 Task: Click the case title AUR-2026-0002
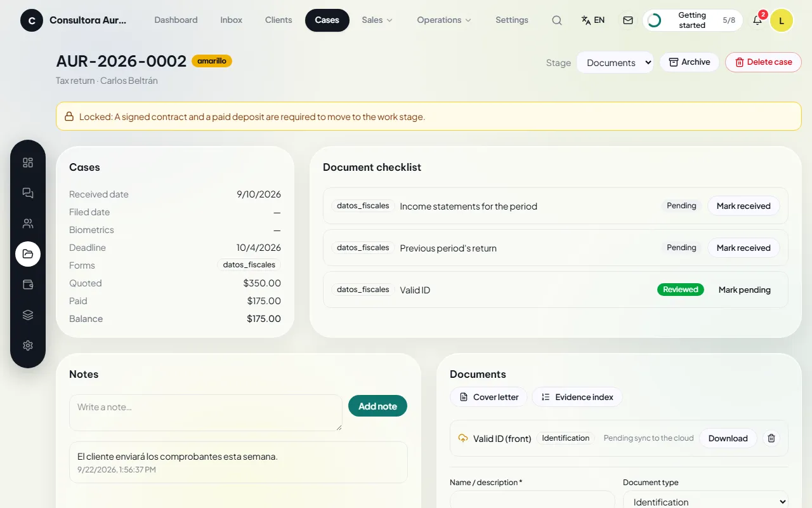121,61
